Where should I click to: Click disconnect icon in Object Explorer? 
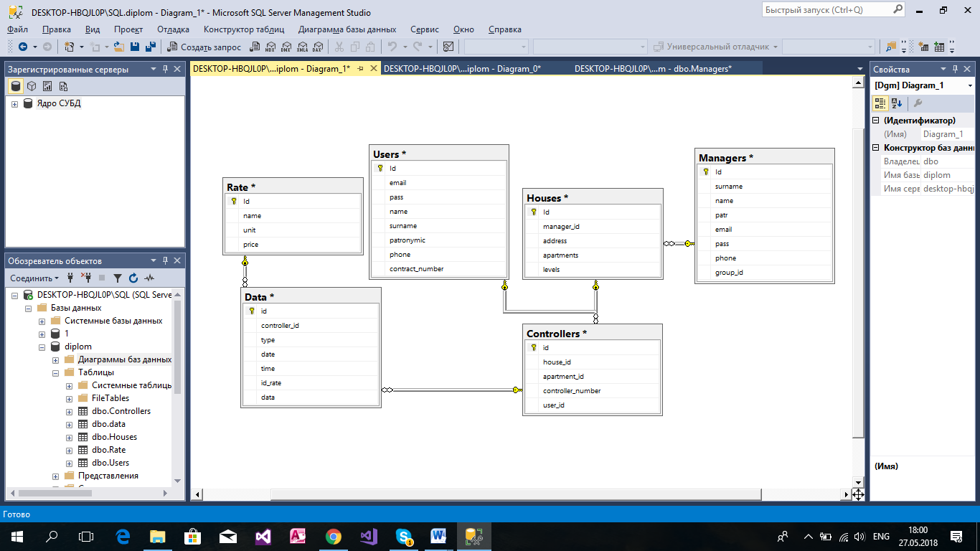(x=86, y=278)
